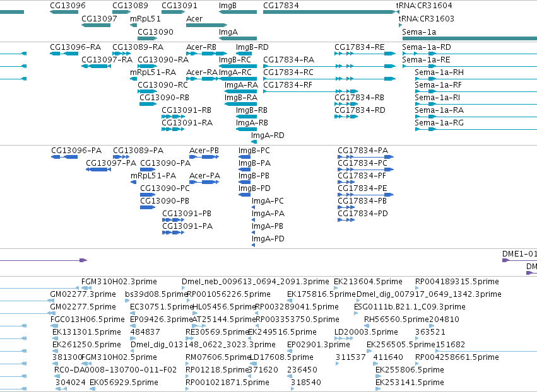The height and width of the screenshot is (392, 537).
Task: Select the CG17834-PA protein label
Action: [x=363, y=151]
